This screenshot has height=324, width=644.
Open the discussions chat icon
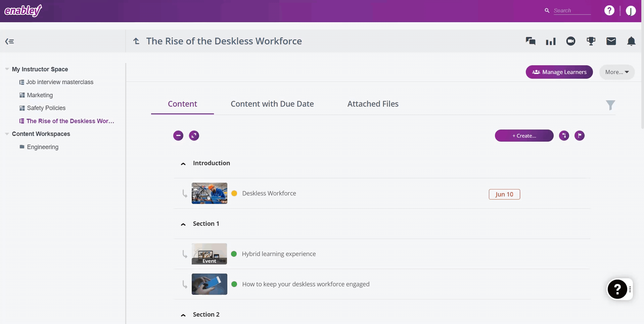531,41
